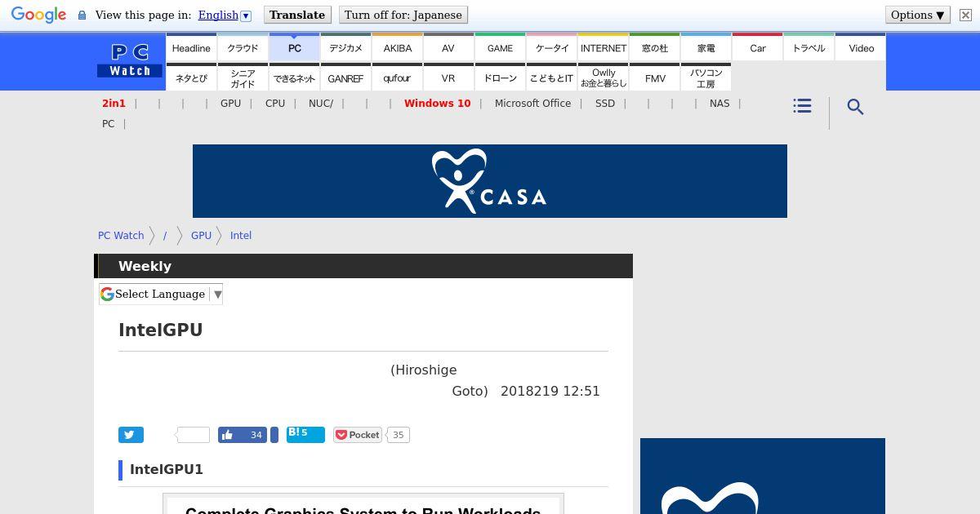Go to PC Watch breadcrumb link
980x514 pixels.
[x=121, y=235]
